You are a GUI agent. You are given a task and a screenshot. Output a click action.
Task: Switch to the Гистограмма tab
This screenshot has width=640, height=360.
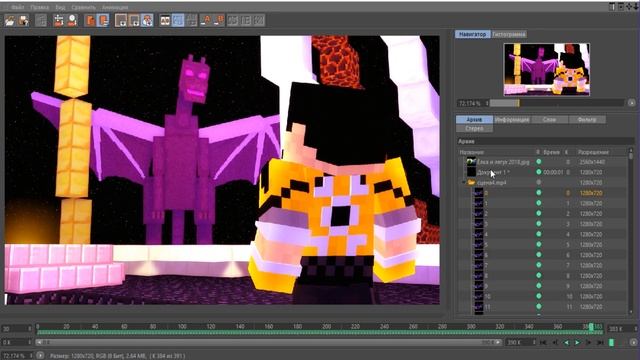(509, 34)
